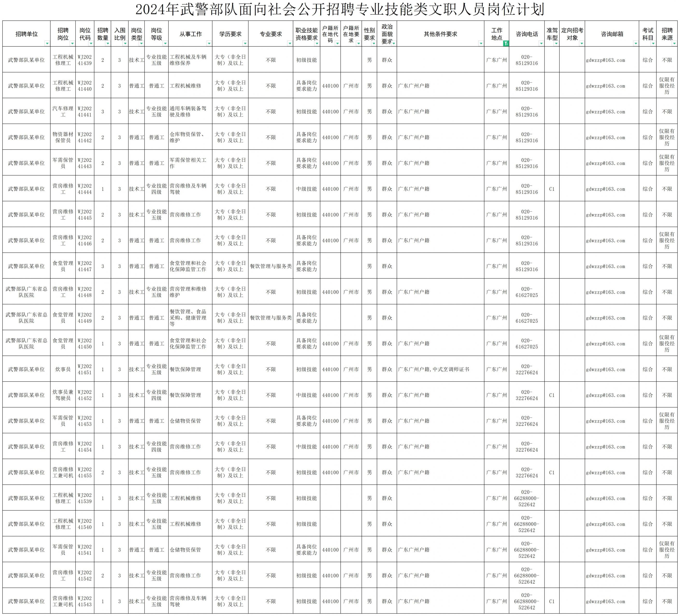Open the 岗位等级 column filter arrow

coord(165,44)
